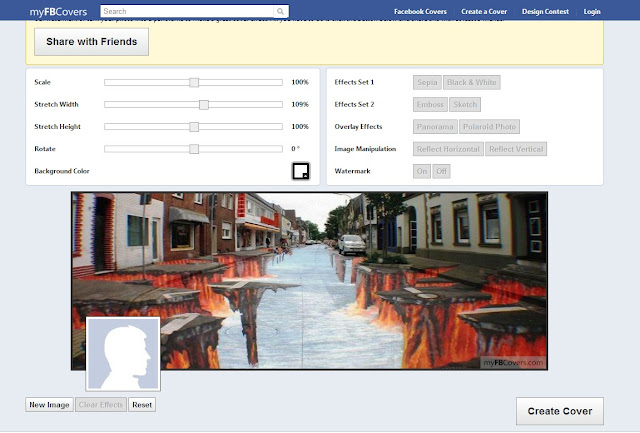The image size is (640, 433).
Task: Click the search magnifier icon
Action: click(x=280, y=11)
